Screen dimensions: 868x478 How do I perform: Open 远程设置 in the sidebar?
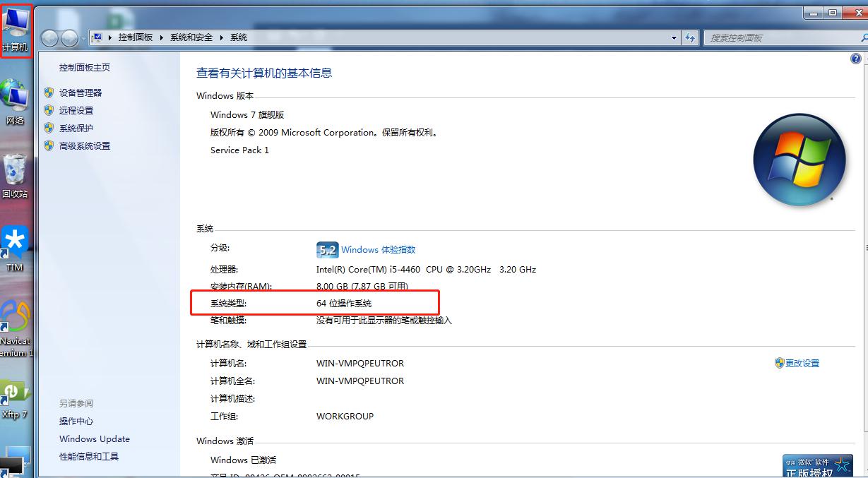(76, 110)
